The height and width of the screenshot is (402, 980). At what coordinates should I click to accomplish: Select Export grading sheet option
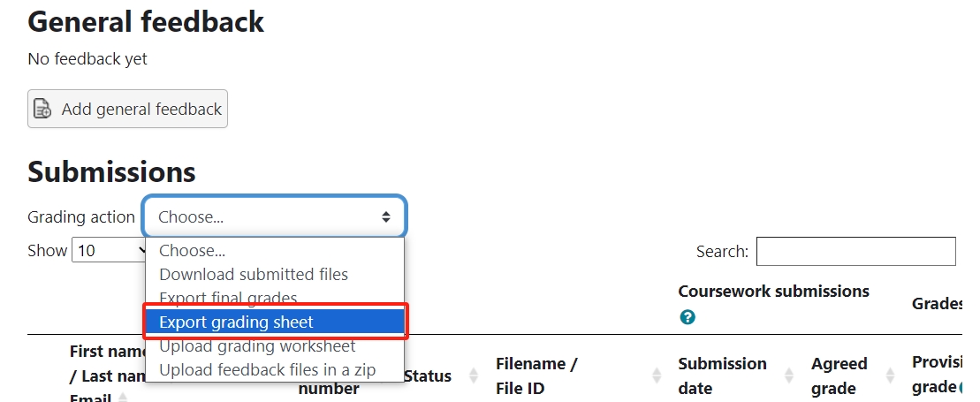click(x=236, y=322)
